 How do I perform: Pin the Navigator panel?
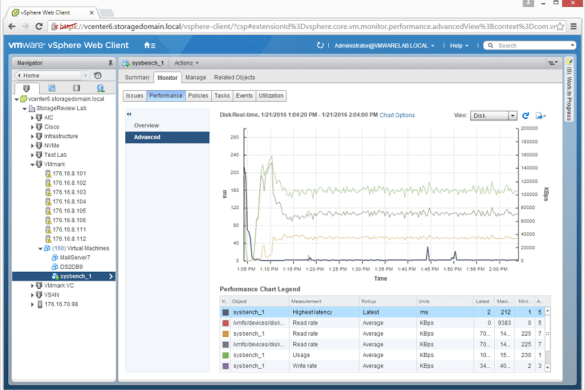click(110, 63)
